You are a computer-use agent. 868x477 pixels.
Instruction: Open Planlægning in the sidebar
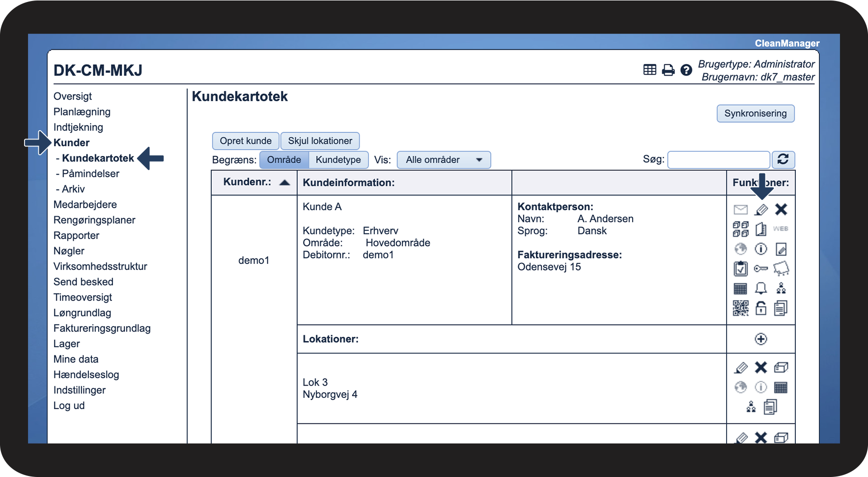[82, 112]
